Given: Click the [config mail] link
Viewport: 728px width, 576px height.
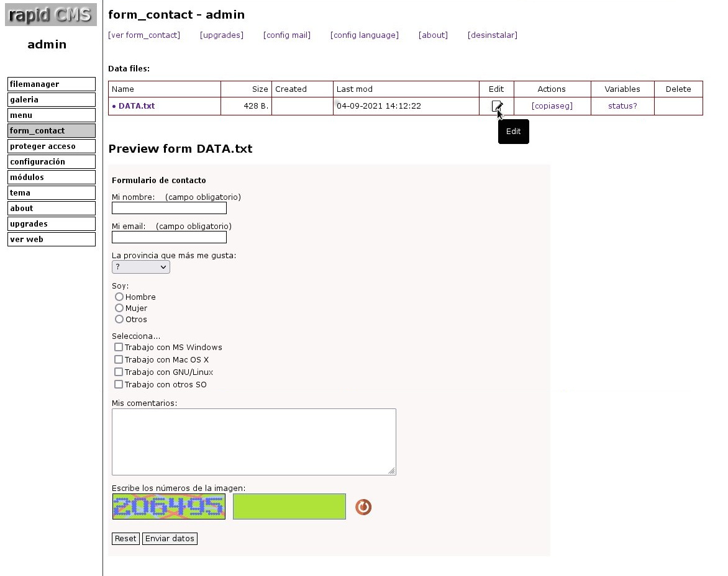Looking at the screenshot, I should tap(286, 35).
